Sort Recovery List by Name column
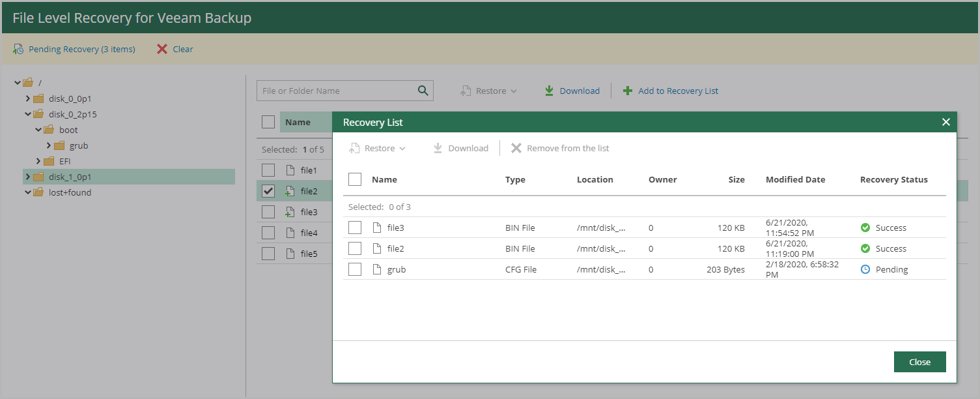The width and height of the screenshot is (980, 399). 384,179
